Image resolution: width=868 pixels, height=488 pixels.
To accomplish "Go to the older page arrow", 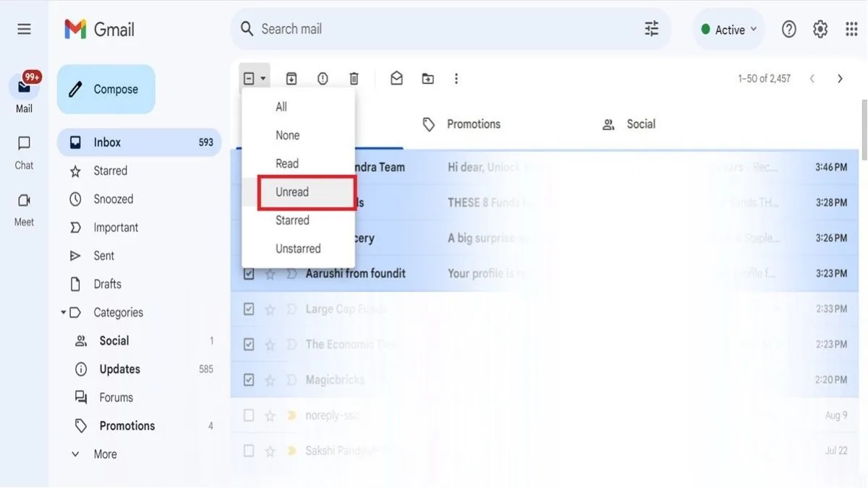I will tap(840, 78).
